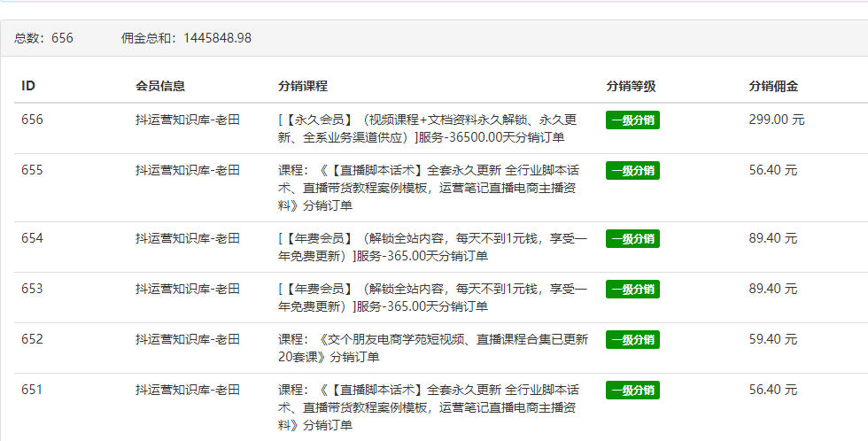Select ID cell 651

click(32, 389)
